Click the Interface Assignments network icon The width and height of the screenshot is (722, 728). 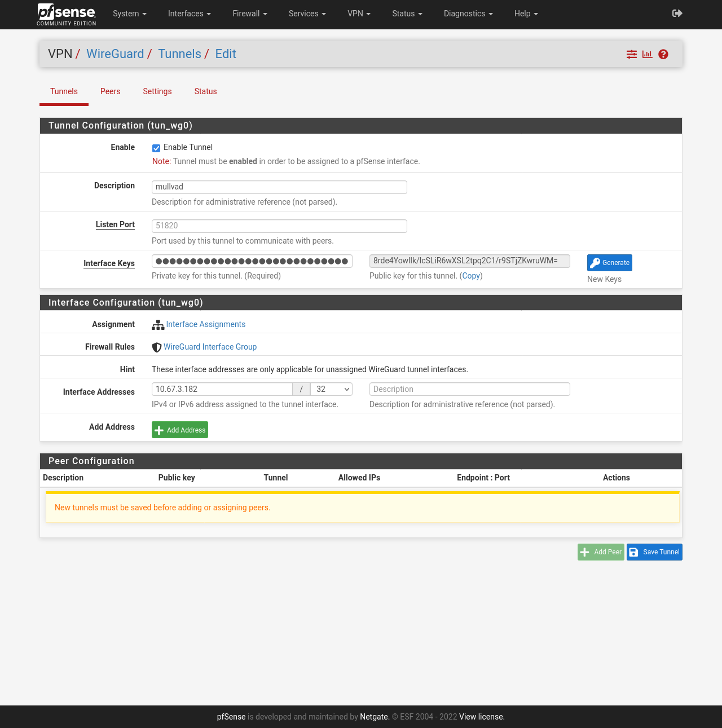[158, 325]
